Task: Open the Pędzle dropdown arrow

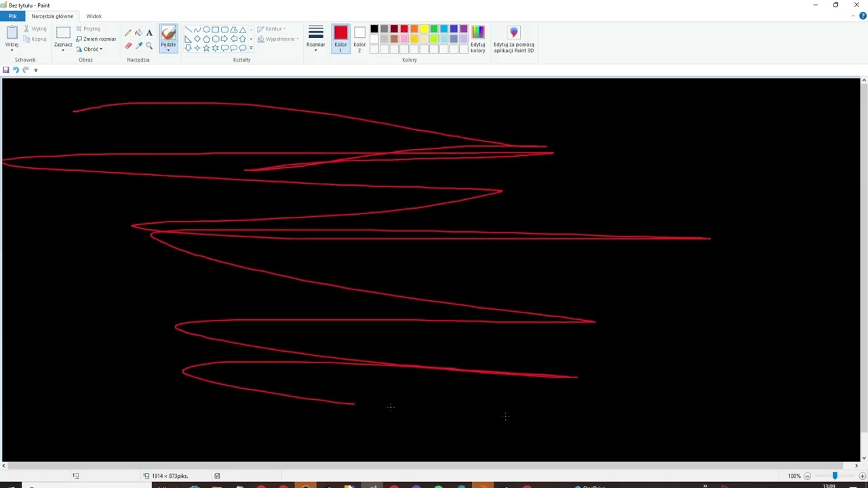Action: pos(168,49)
